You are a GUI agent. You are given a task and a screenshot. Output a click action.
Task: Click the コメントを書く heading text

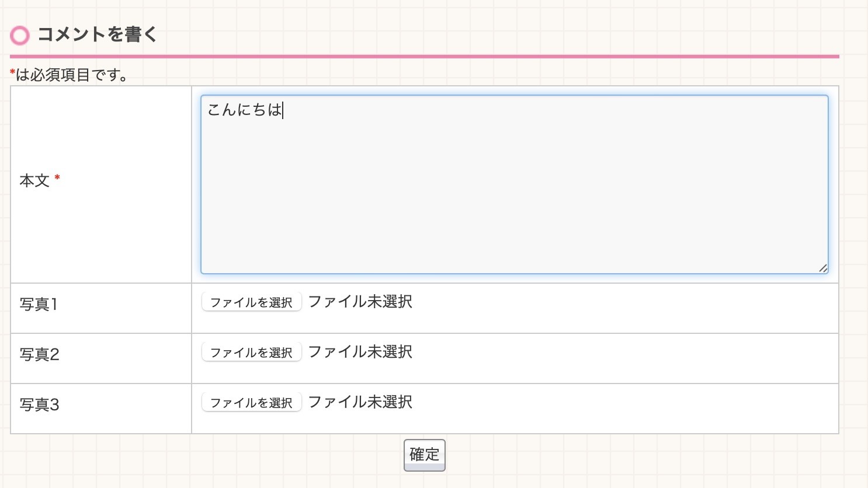pos(97,34)
